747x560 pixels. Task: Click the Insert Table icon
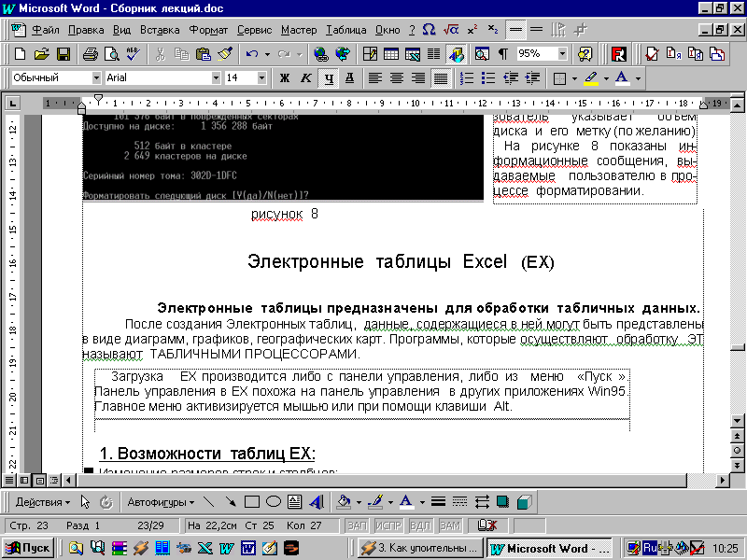coord(391,54)
